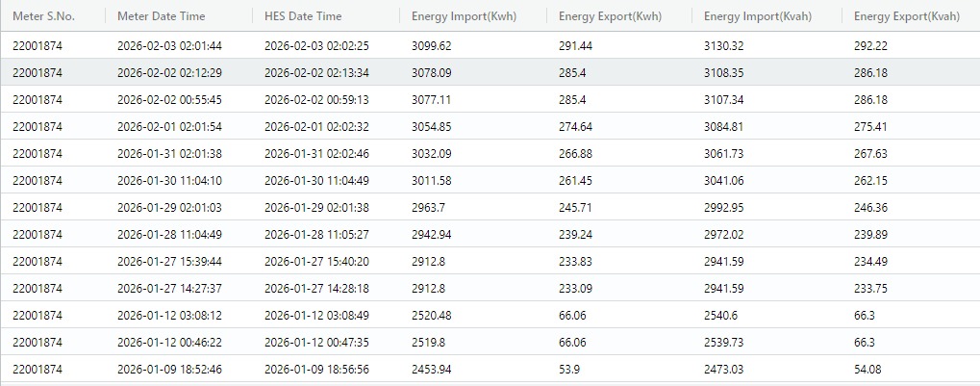Select the Meter Date Time cell 2026-02-03 02:01:44

click(x=169, y=45)
